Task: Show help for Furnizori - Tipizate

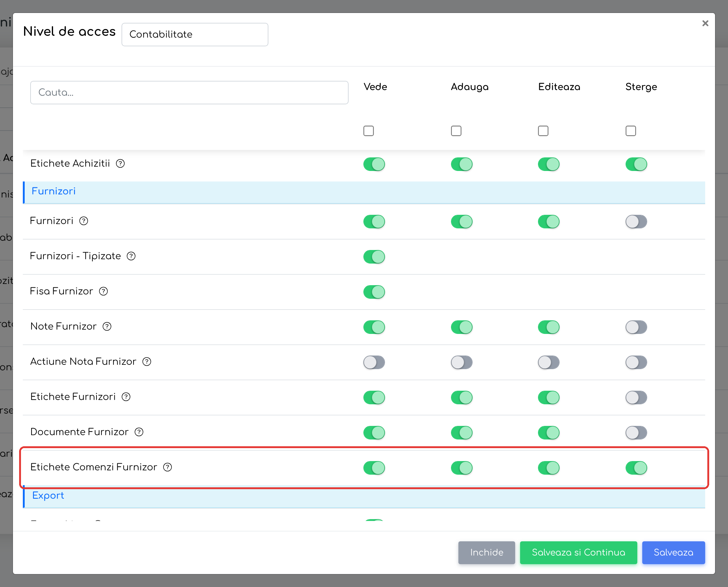Action: 131,256
